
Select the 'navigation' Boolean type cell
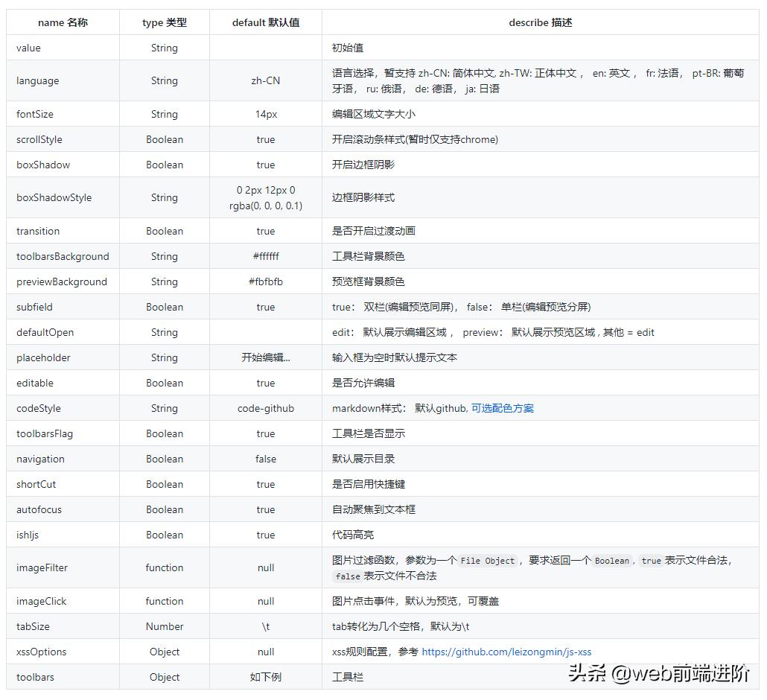point(164,459)
